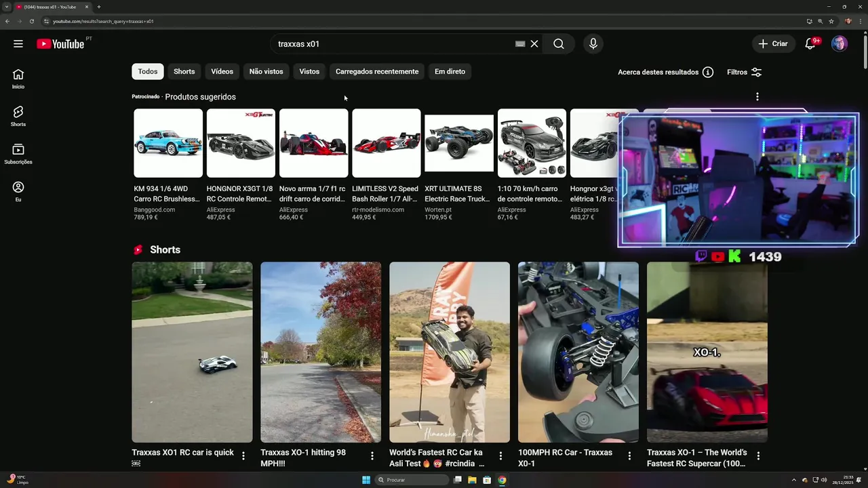Open the KM 934 1/6 4WD product

(167, 165)
